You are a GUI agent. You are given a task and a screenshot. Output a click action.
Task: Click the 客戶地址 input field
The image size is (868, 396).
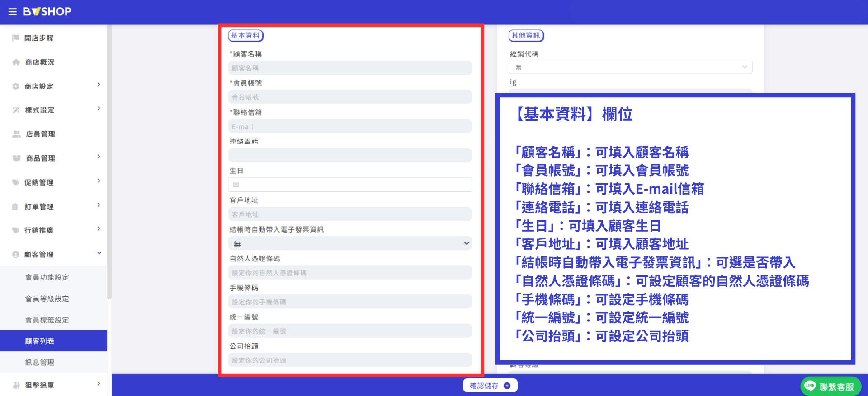coord(350,214)
